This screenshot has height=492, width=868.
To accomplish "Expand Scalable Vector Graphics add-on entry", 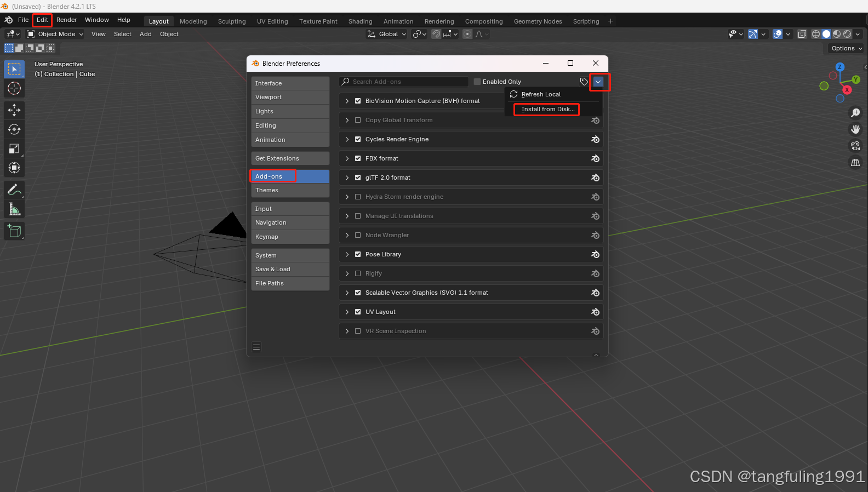I will coord(347,293).
